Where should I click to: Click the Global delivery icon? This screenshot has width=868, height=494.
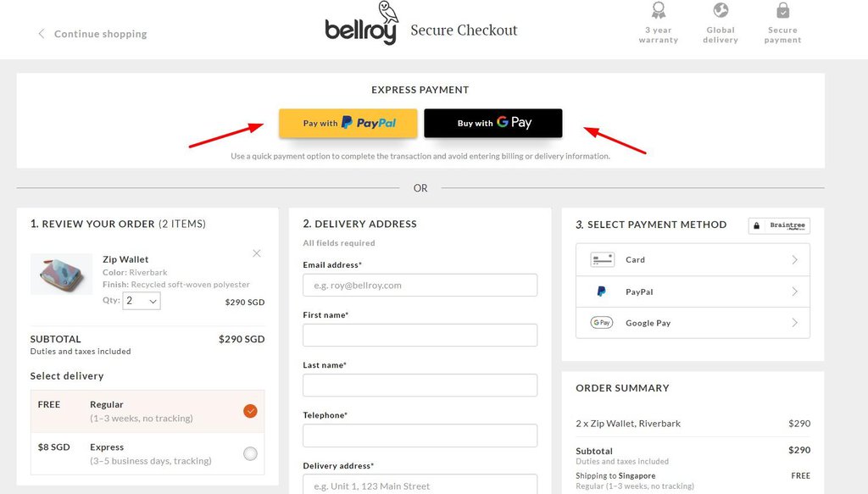pos(720,12)
